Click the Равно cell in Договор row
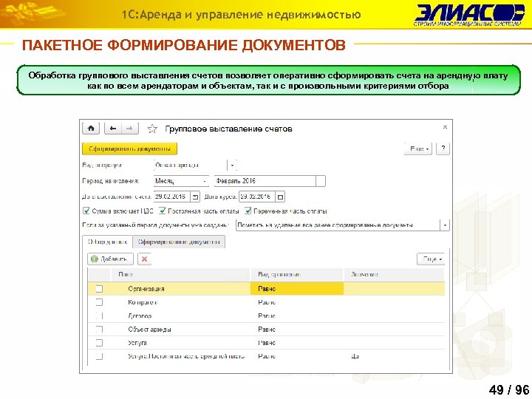Screen dimensions: 532x399 tap(297, 316)
